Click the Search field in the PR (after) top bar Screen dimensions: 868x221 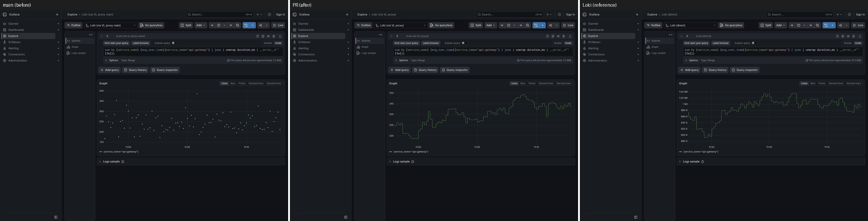pos(510,14)
